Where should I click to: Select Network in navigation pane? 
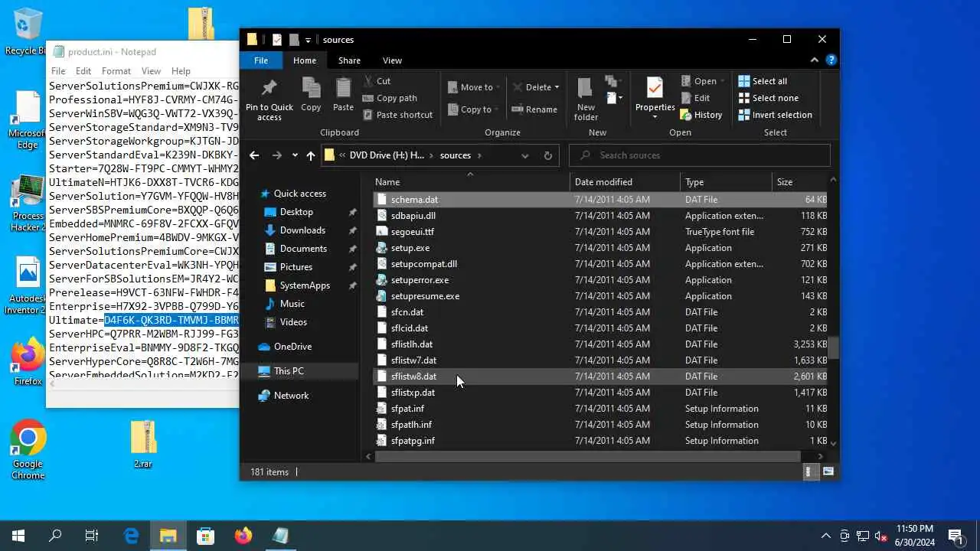coord(291,396)
